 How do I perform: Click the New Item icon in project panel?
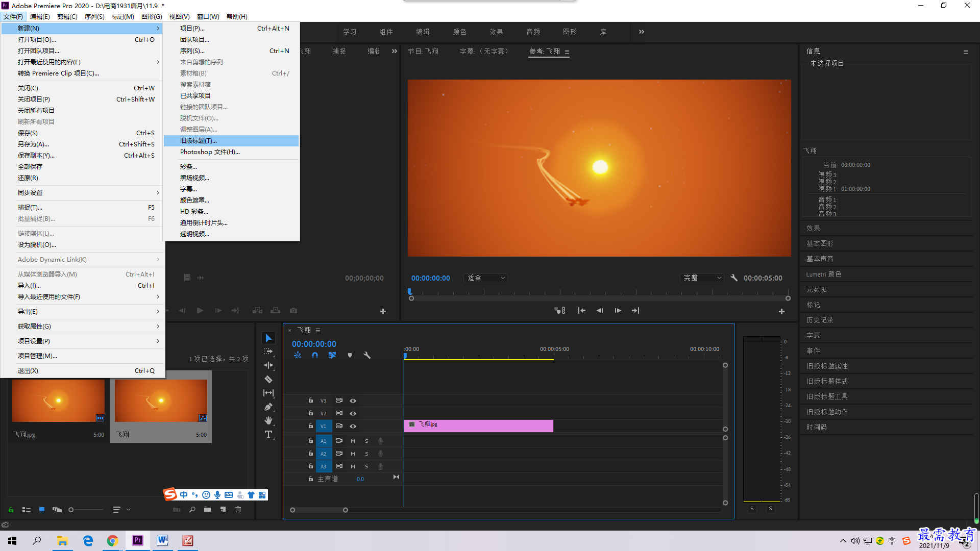point(223,509)
